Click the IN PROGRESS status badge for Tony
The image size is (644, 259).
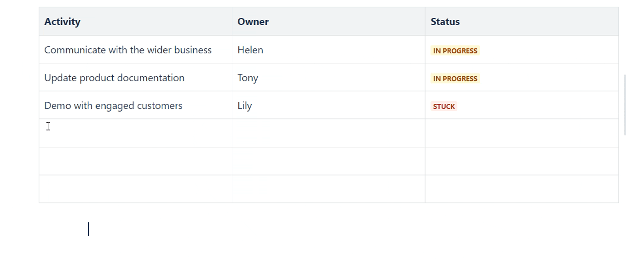(x=455, y=79)
